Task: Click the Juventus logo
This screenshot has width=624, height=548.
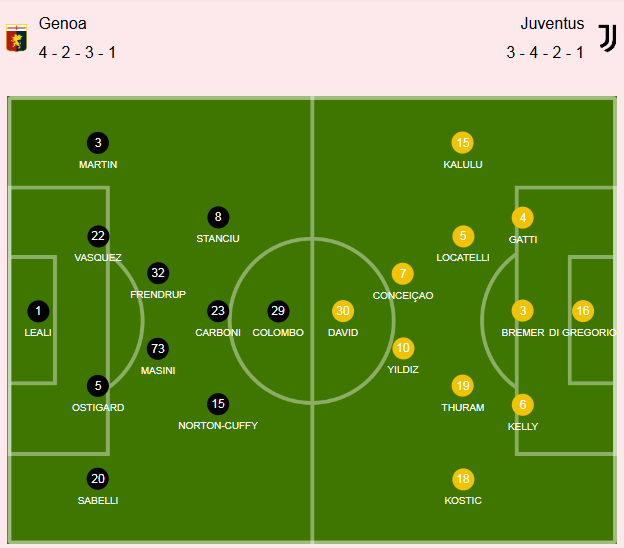Action: point(607,38)
